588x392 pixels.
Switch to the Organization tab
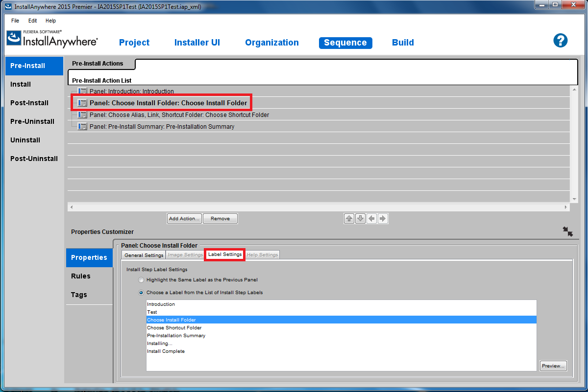click(272, 43)
